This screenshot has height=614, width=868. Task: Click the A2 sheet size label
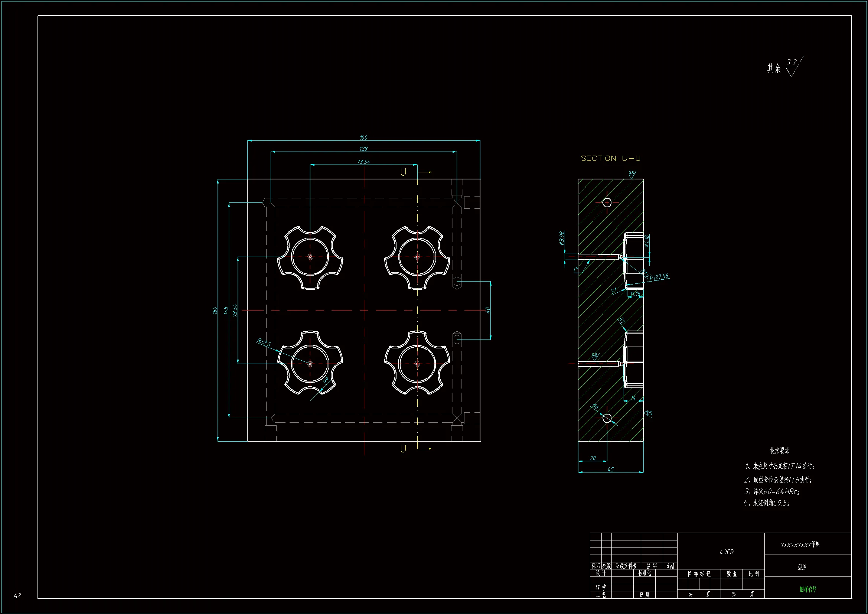17,596
